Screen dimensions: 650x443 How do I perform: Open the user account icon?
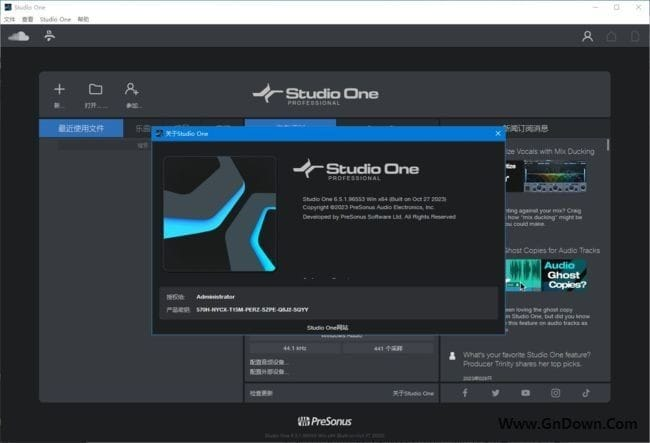(587, 37)
